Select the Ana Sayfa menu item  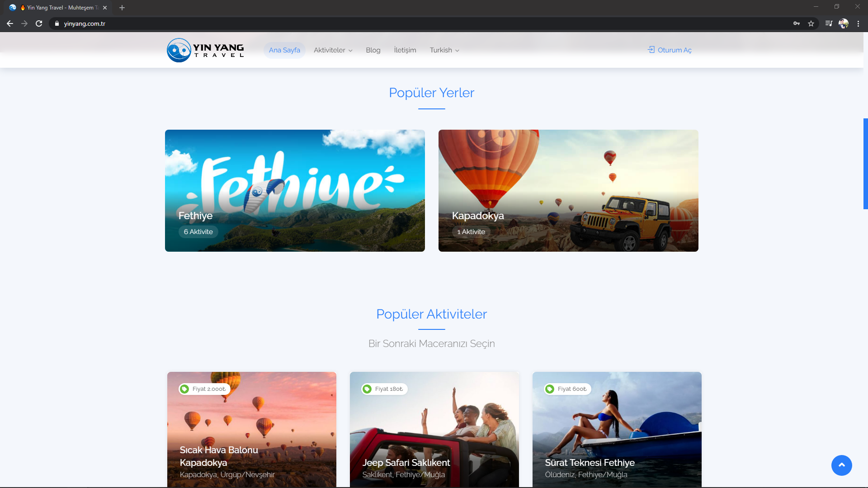(284, 50)
